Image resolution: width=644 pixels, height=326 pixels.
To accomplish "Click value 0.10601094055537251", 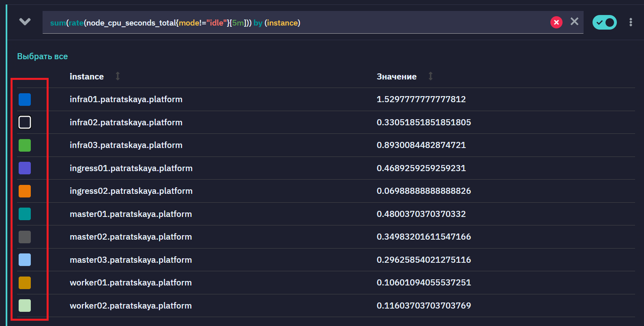I will (x=424, y=283).
